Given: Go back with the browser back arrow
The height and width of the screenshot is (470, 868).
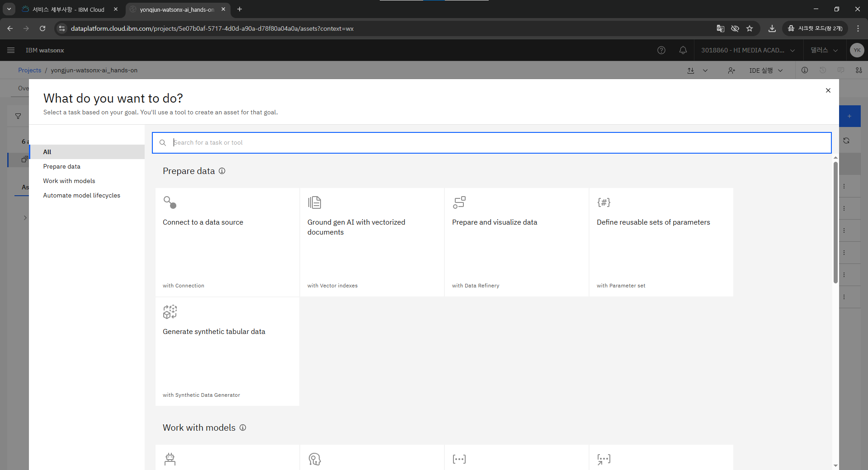Looking at the screenshot, I should click(10, 28).
